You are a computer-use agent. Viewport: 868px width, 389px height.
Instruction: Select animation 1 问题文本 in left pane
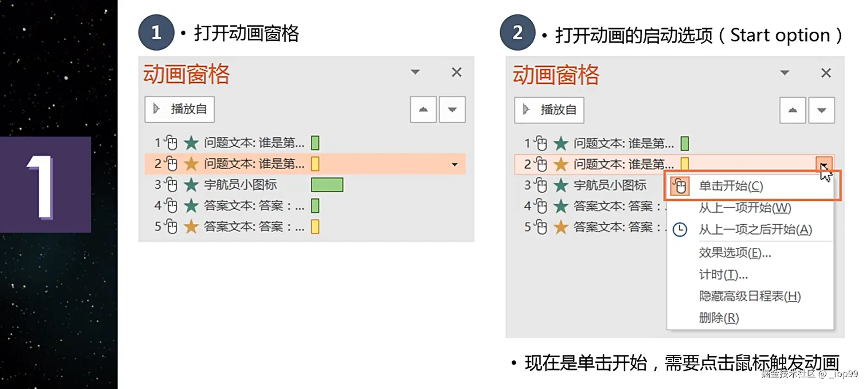coord(254,143)
